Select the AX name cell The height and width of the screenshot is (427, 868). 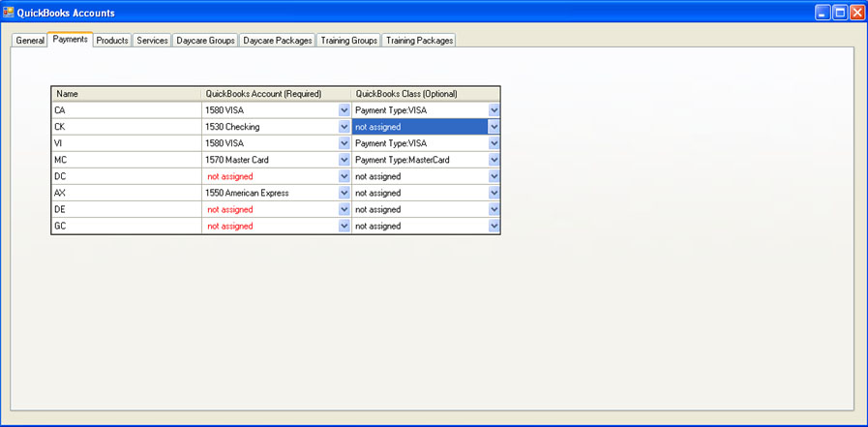[x=127, y=194]
